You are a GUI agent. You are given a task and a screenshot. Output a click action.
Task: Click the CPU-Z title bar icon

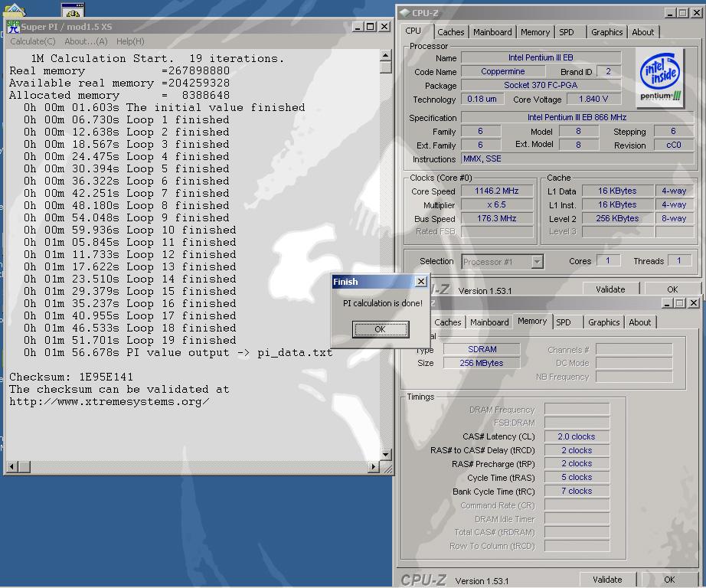pos(405,12)
